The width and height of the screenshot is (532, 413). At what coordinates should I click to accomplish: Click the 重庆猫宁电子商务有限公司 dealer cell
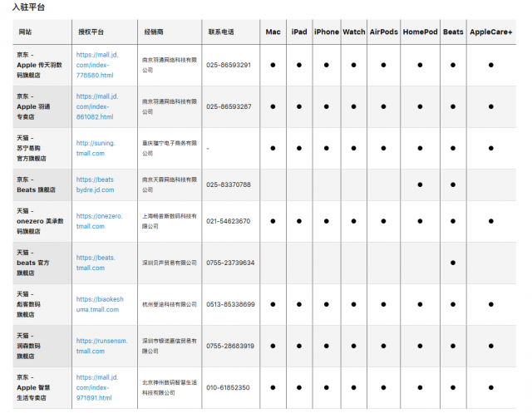point(170,148)
